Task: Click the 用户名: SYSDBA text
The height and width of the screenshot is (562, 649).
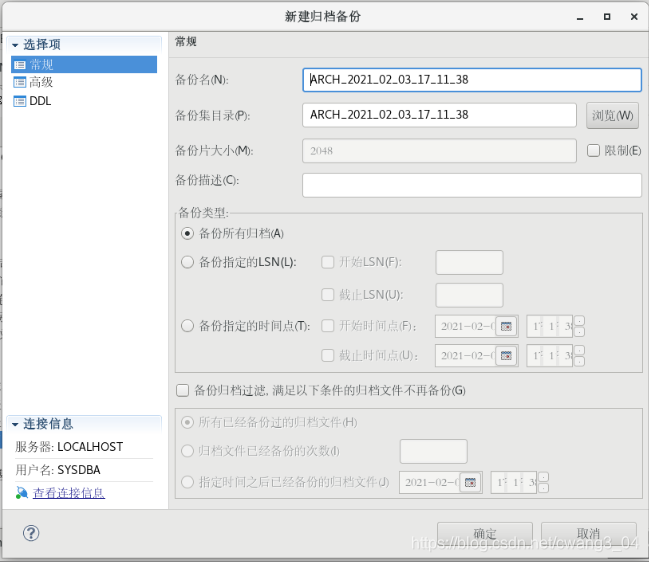Action: click(x=58, y=470)
